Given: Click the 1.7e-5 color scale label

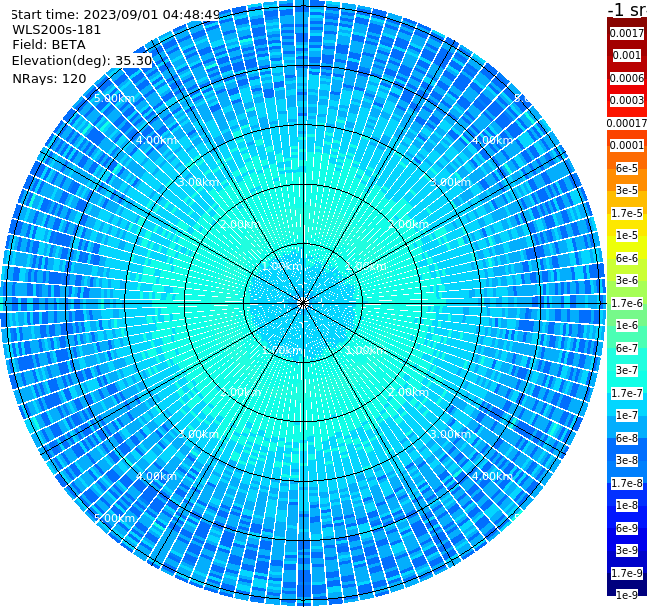Looking at the screenshot, I should pos(627,213).
